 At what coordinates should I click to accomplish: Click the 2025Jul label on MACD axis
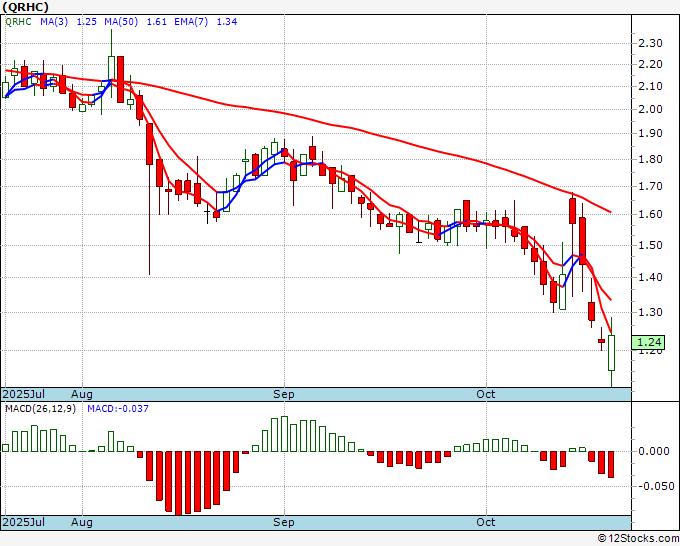click(x=24, y=522)
